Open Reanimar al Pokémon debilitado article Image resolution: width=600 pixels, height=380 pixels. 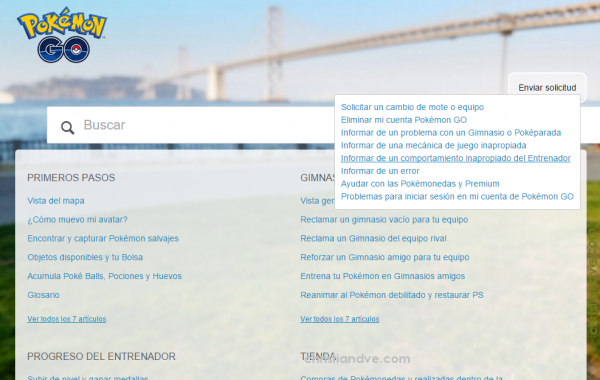tap(392, 295)
